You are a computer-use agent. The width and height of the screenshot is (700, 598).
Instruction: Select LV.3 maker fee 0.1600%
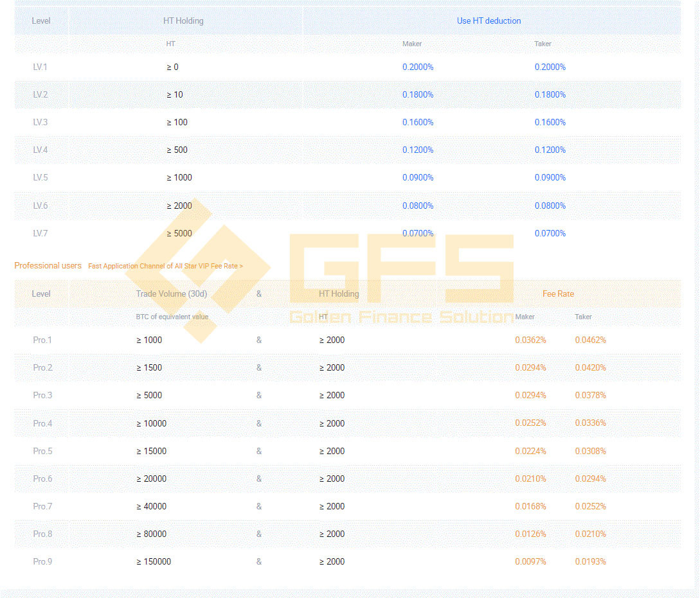[x=418, y=122]
